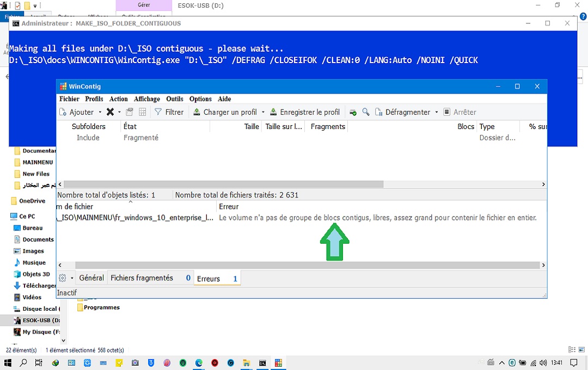Open the quick access toolbar customize arrow
The image size is (588, 370).
coord(35,5)
